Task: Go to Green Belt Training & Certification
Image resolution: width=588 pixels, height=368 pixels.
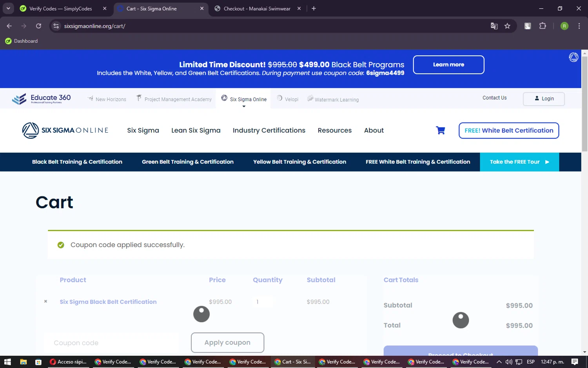Action: coord(188,162)
